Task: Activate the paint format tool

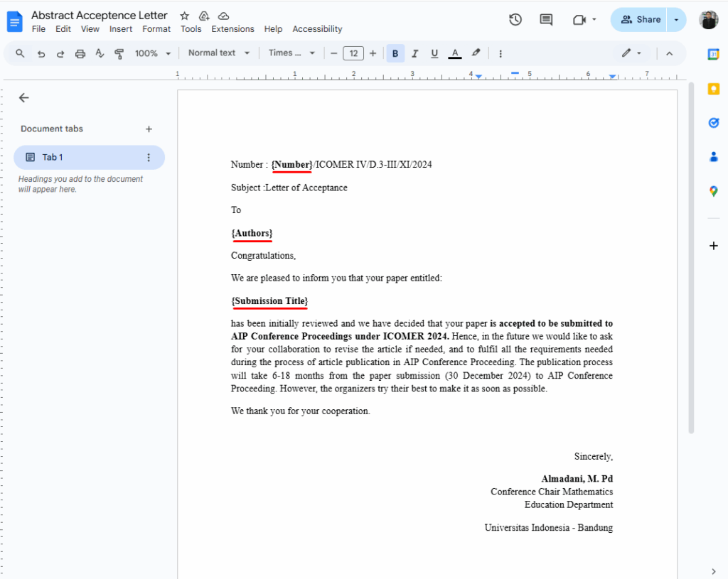Action: 119,53
